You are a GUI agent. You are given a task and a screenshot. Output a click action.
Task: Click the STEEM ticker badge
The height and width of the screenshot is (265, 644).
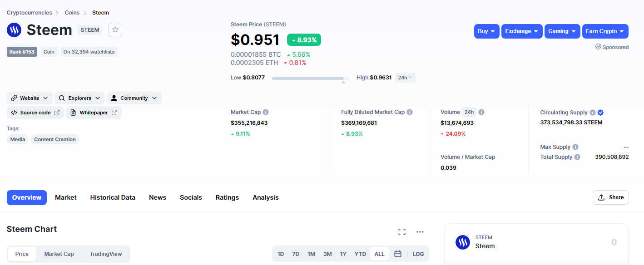tap(90, 30)
